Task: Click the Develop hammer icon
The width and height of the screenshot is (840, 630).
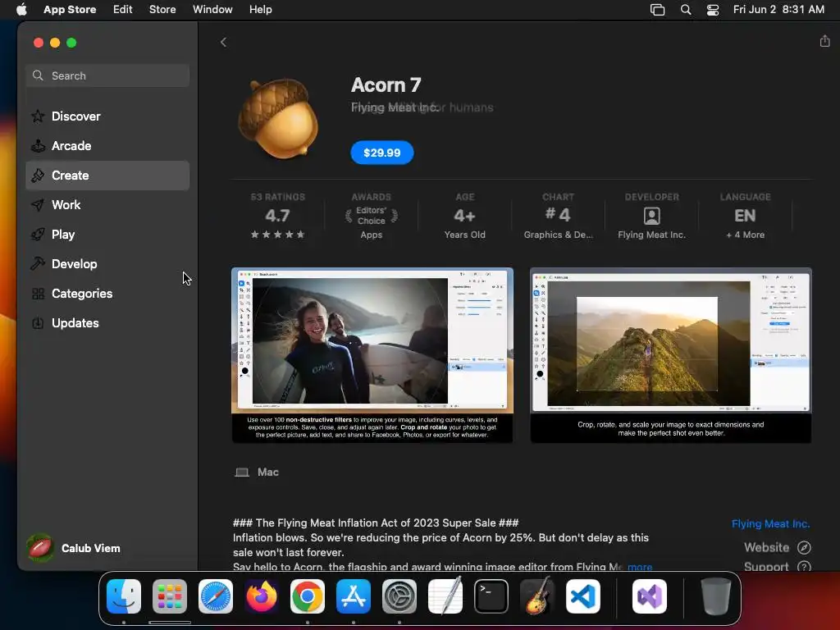Action: (38, 263)
